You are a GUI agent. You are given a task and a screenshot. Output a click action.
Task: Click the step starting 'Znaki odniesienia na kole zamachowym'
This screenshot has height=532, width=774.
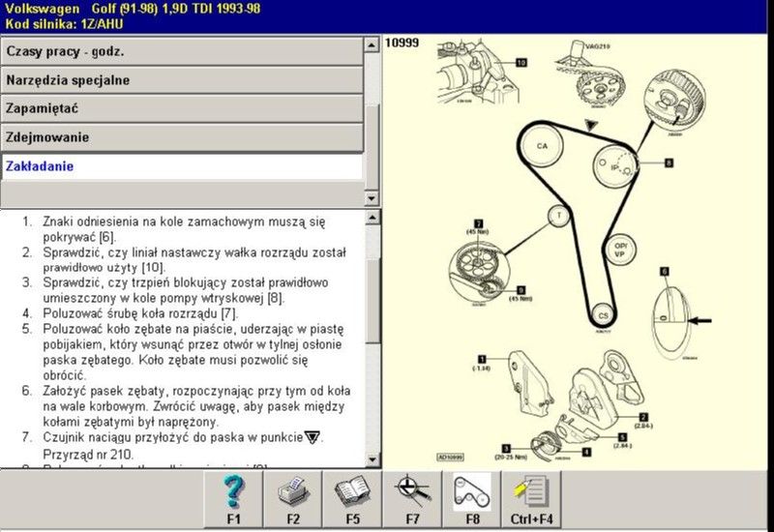pyautogui.click(x=184, y=229)
